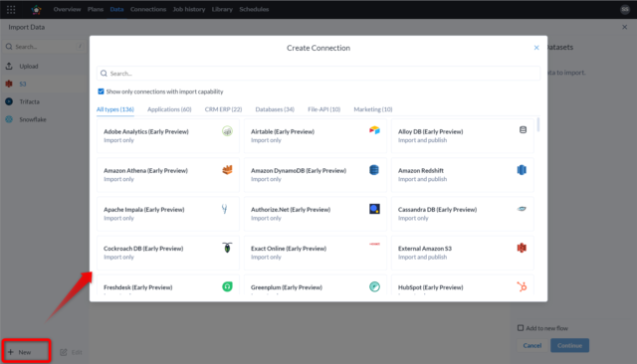Image resolution: width=637 pixels, height=364 pixels.
Task: Click the Upload icon in the sidebar
Action: 9,67
